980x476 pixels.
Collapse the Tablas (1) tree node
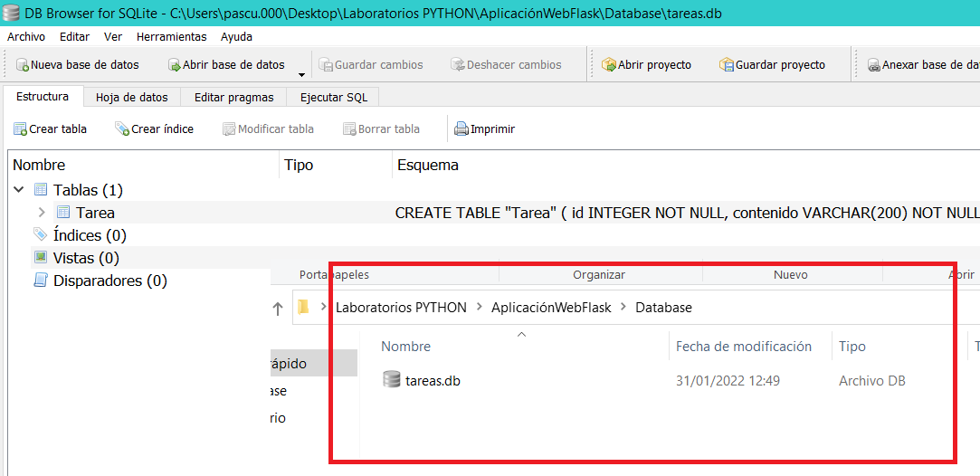pyautogui.click(x=19, y=189)
